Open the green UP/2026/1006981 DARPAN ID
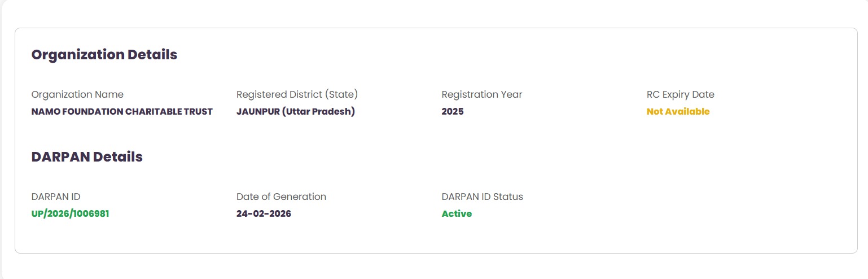868x279 pixels. (x=70, y=214)
